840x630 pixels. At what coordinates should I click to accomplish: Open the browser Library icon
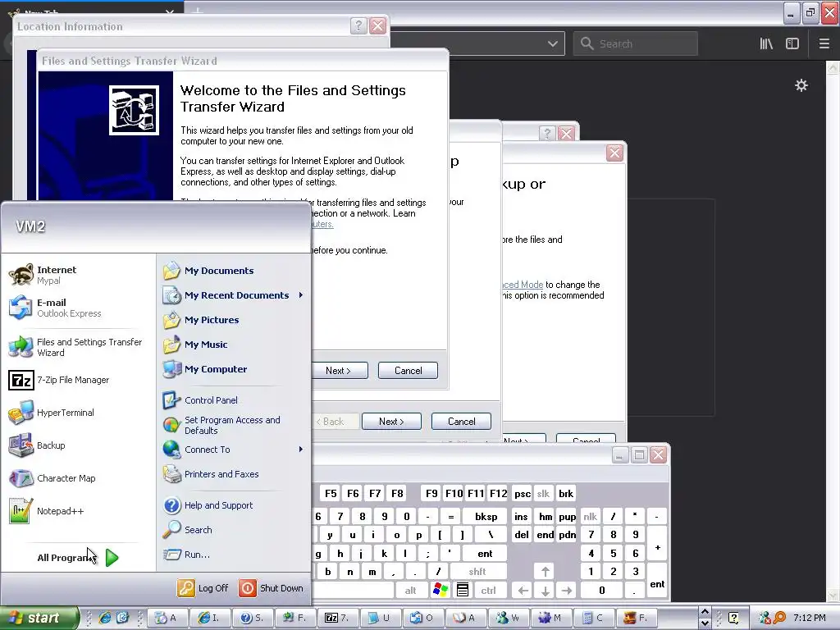pos(767,44)
